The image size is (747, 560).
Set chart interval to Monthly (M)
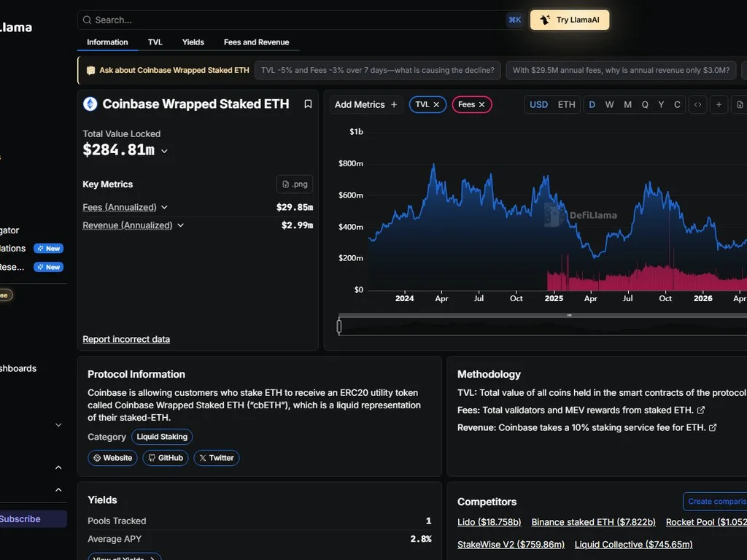627,105
